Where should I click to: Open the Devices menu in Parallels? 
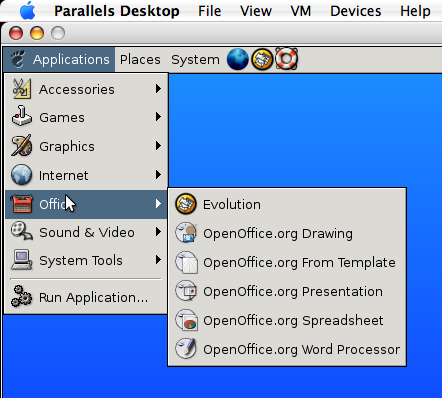(356, 11)
